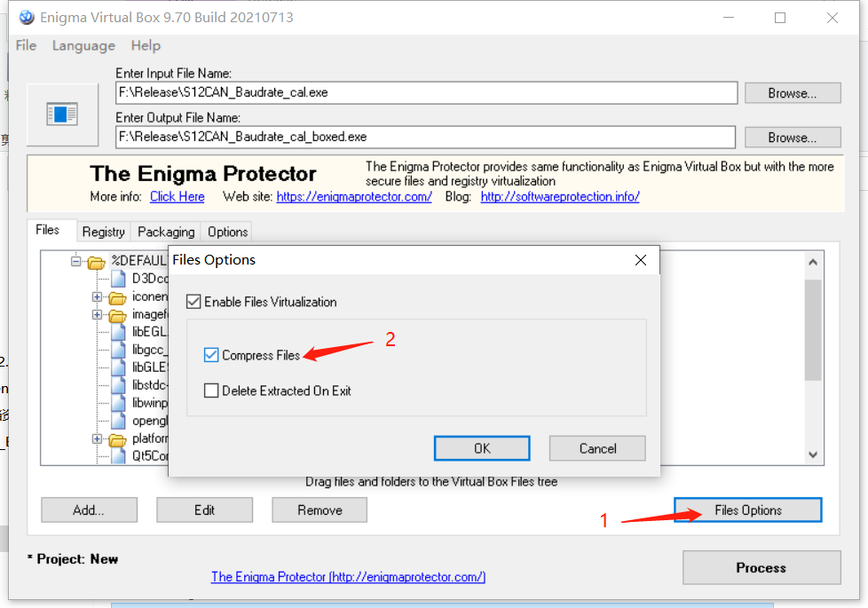Click the Process button
This screenshot has width=868, height=608.
pos(761,567)
